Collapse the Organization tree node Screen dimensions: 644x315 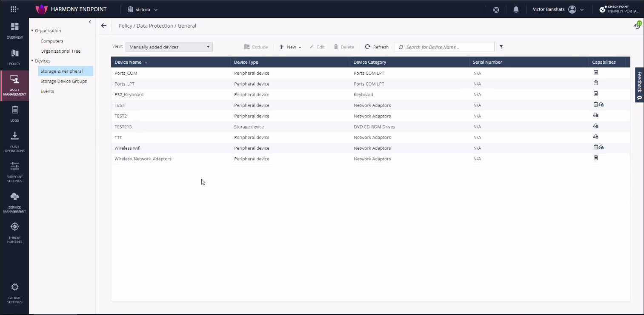pyautogui.click(x=32, y=31)
